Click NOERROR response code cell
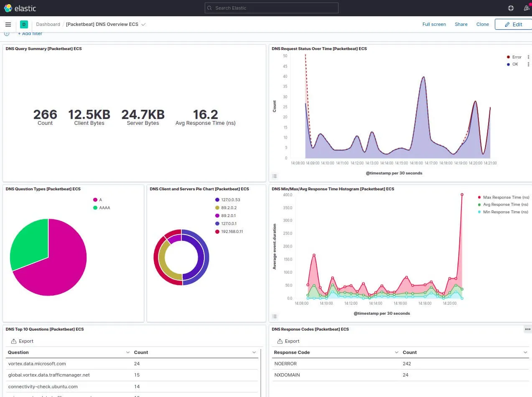The image size is (532, 397). pyautogui.click(x=285, y=364)
